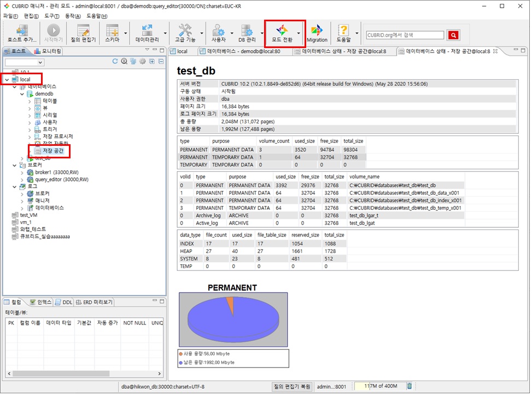532x396 pixels.
Task: Open dropdown arrow next to 모드 전환
Action: point(299,33)
